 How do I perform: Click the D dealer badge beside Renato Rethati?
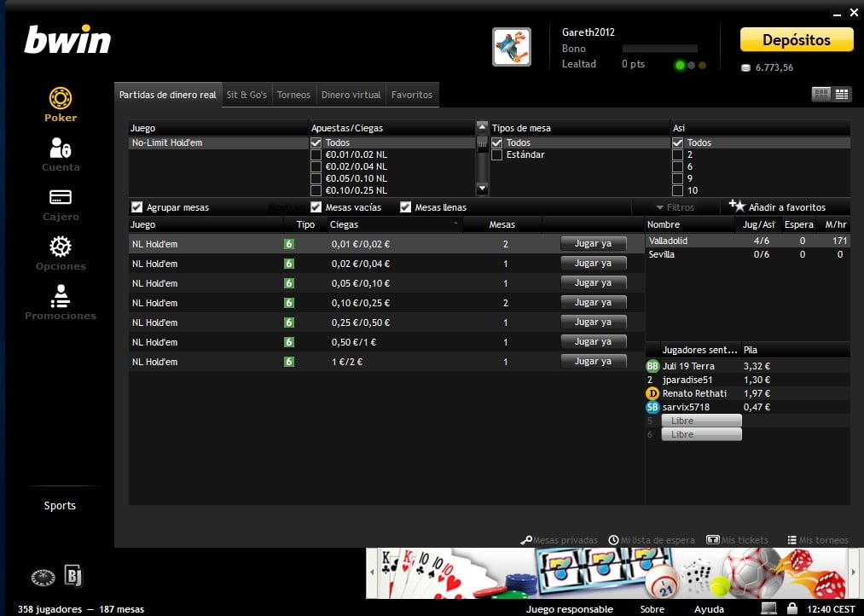tap(652, 393)
